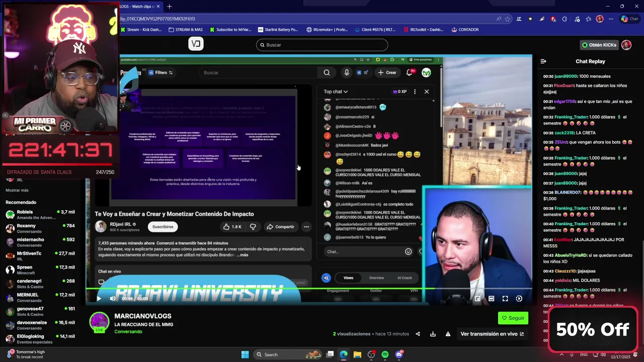Open the IRLToolkit Dashboard bookmark
Image resolution: width=644 pixels, height=362 pixels.
(x=423, y=30)
